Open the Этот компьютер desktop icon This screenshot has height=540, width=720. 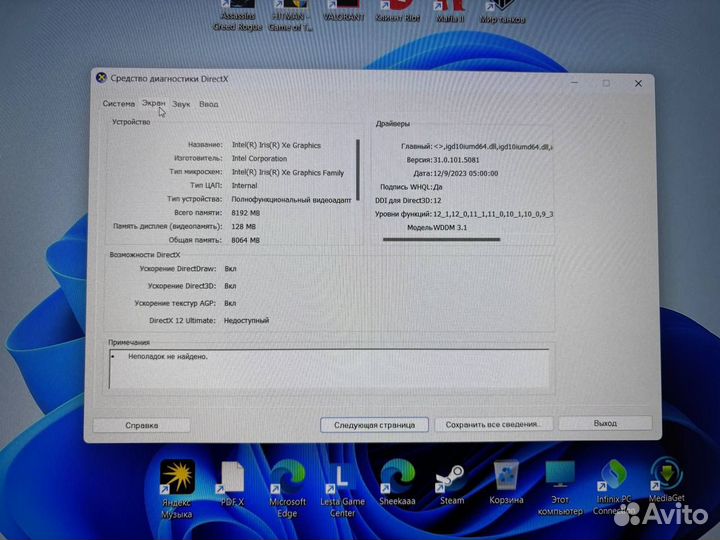tap(560, 475)
